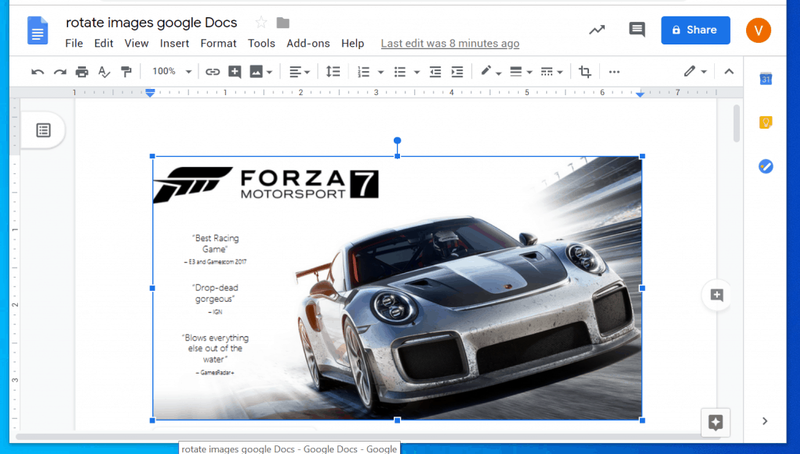This screenshot has height=454, width=800.
Task: Click the Google Docs home icon
Action: pos(37,31)
